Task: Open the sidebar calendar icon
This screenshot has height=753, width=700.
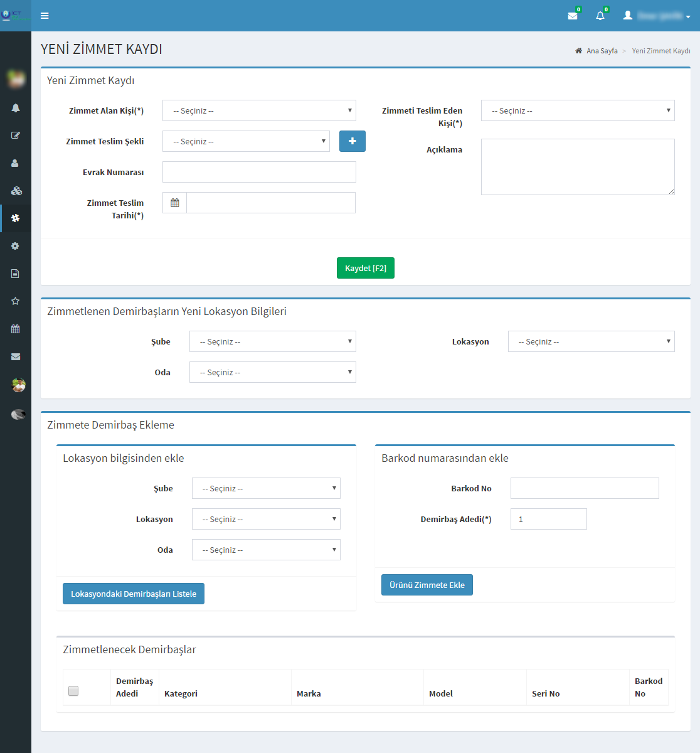Action: (x=16, y=329)
